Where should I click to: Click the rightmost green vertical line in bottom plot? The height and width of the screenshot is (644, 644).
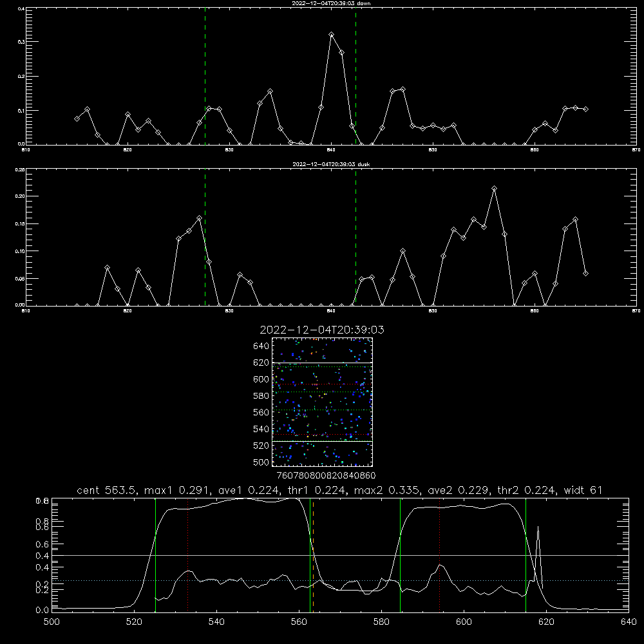(526, 555)
